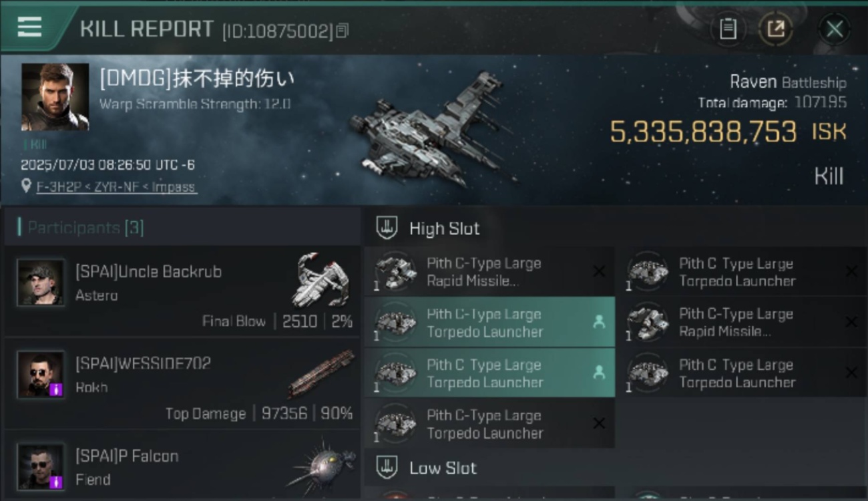Image resolution: width=868 pixels, height=501 pixels.
Task: Select P Falcon participant entry
Action: [182, 466]
